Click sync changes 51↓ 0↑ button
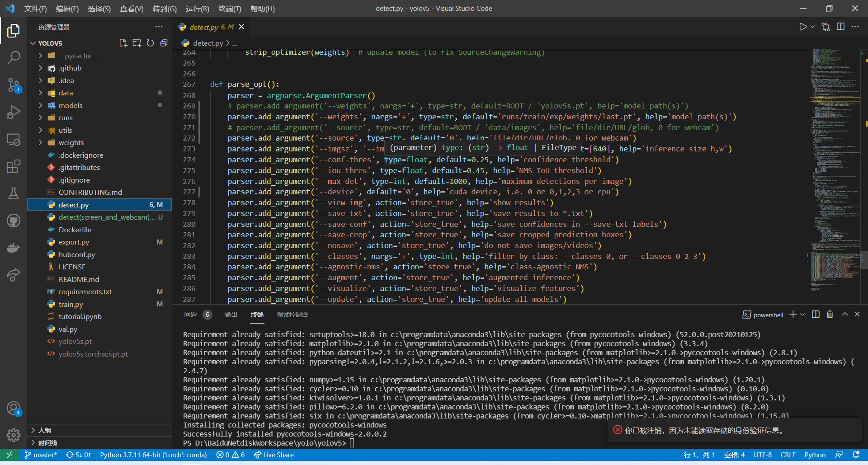This screenshot has width=868, height=465. pyautogui.click(x=79, y=455)
